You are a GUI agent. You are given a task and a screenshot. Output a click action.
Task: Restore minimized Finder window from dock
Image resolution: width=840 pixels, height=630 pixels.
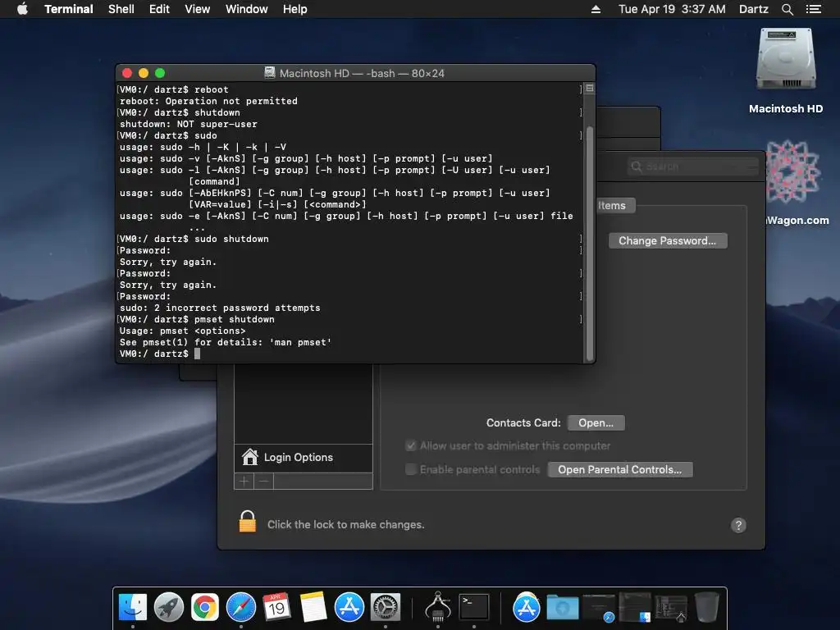click(x=635, y=608)
